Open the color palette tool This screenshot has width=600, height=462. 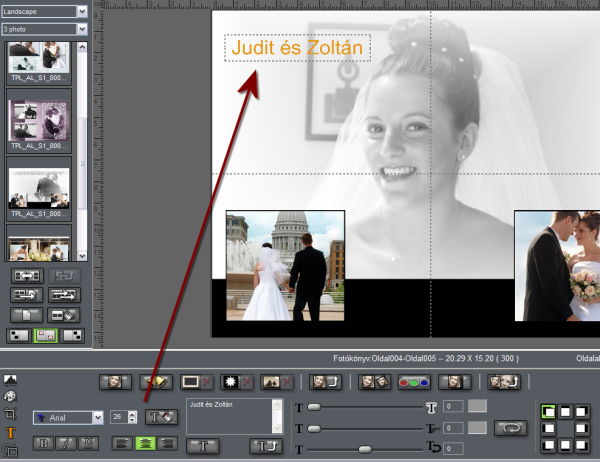click(10, 396)
